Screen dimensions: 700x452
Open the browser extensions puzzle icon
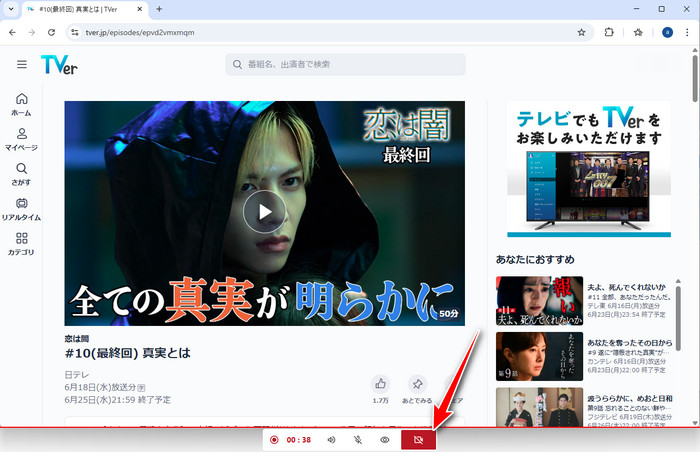[609, 32]
